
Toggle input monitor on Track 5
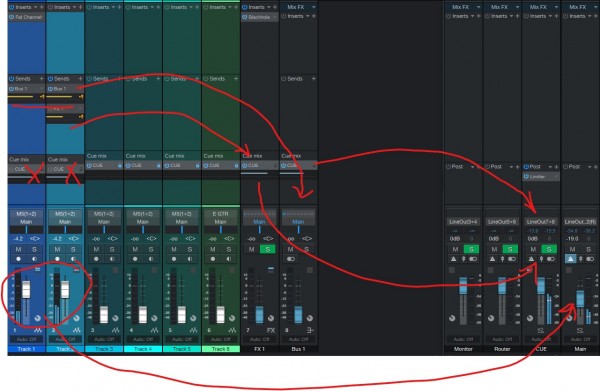click(x=190, y=259)
